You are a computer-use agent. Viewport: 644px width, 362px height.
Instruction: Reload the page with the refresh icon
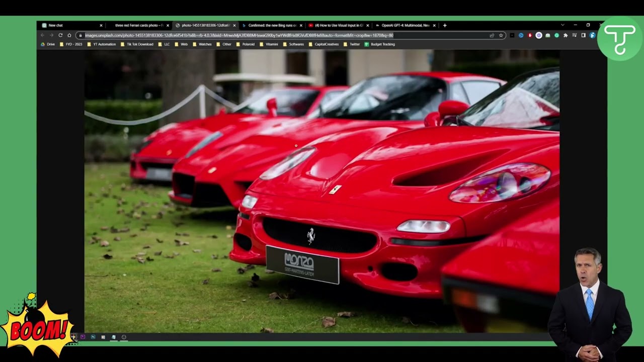click(60, 35)
